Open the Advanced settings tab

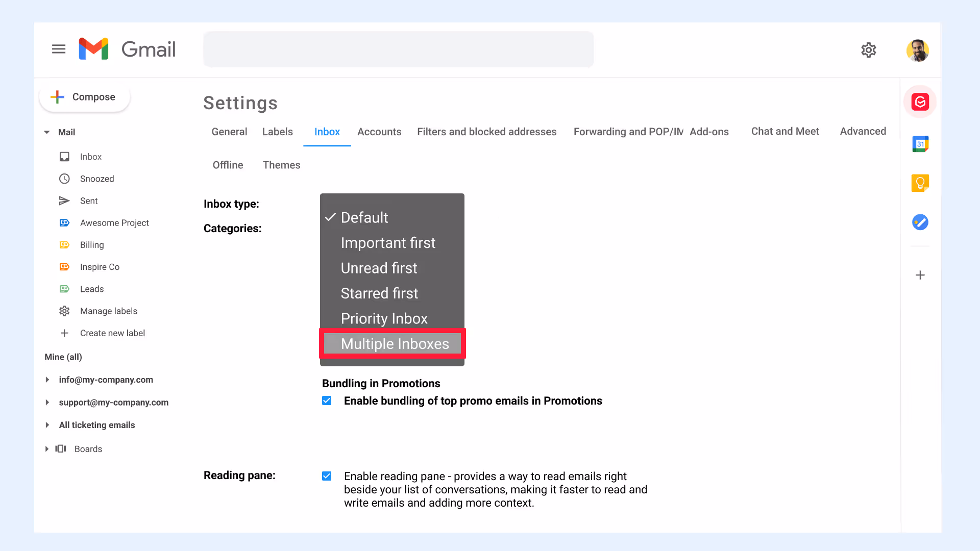(863, 131)
